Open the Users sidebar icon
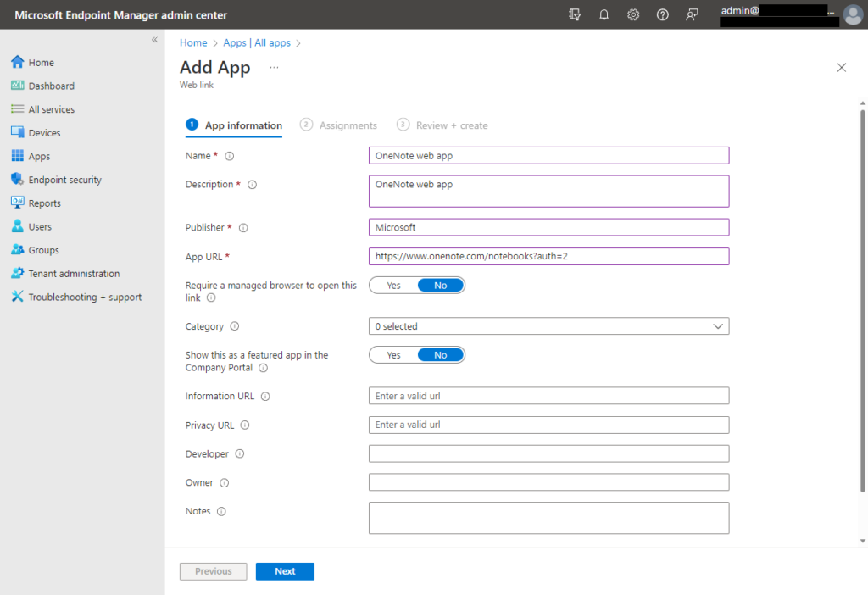868x595 pixels. pos(18,226)
